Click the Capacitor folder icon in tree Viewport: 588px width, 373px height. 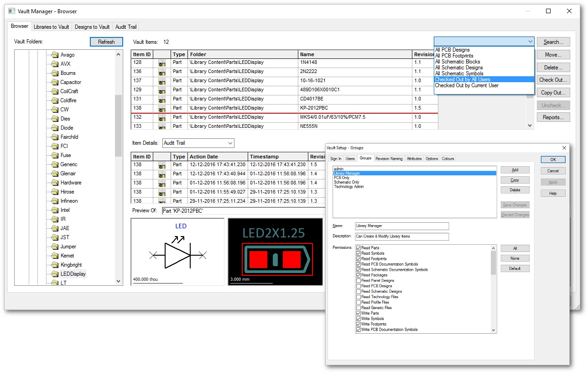click(55, 82)
